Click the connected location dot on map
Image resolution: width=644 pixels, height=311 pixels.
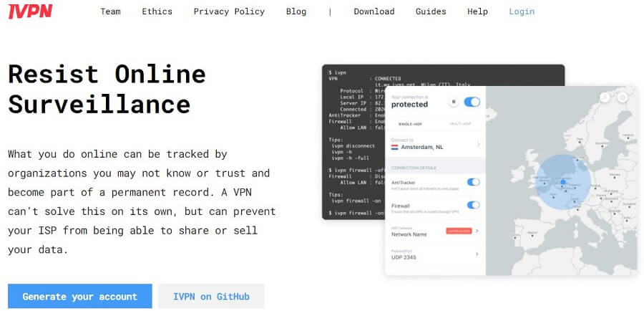coord(563,182)
